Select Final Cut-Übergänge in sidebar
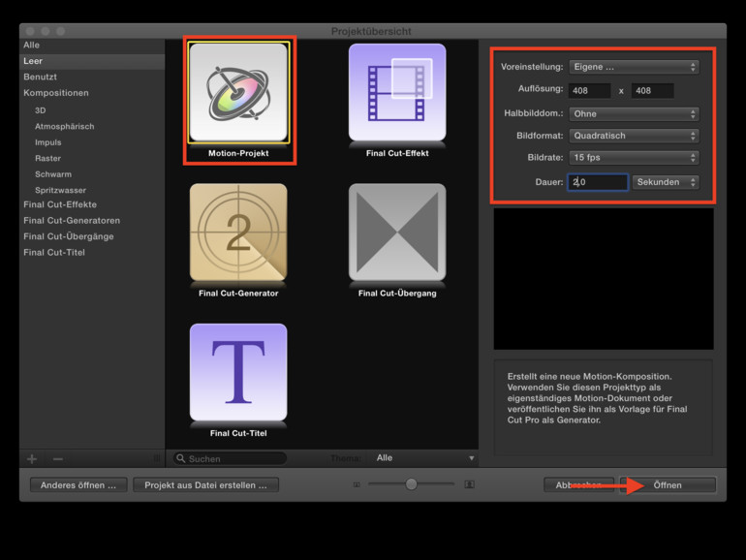 pyautogui.click(x=69, y=236)
